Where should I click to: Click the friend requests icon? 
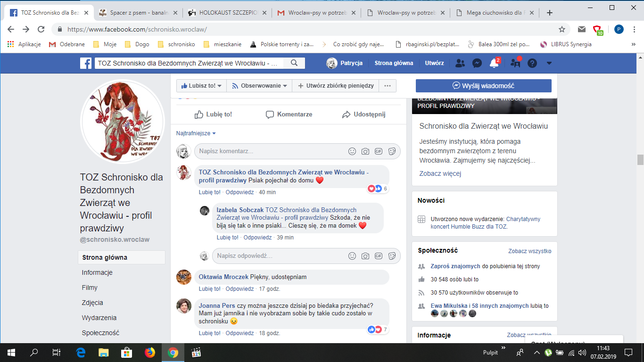pos(461,63)
